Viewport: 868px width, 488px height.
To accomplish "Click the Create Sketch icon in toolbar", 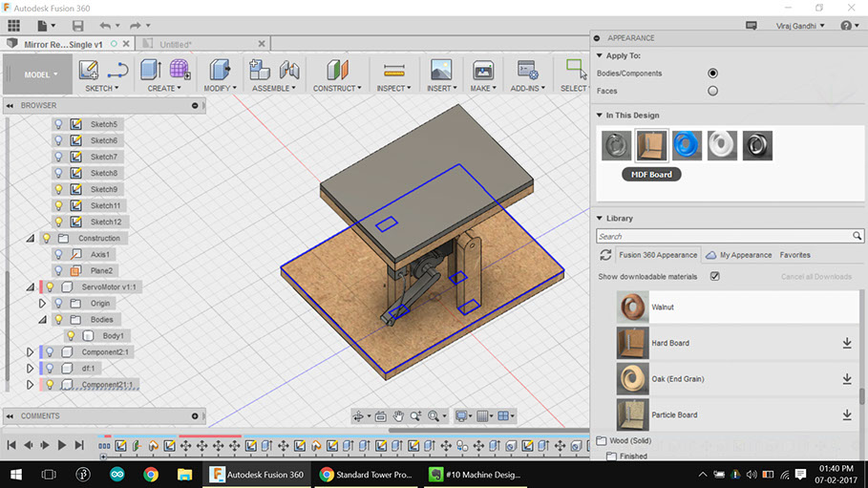I will (89, 70).
